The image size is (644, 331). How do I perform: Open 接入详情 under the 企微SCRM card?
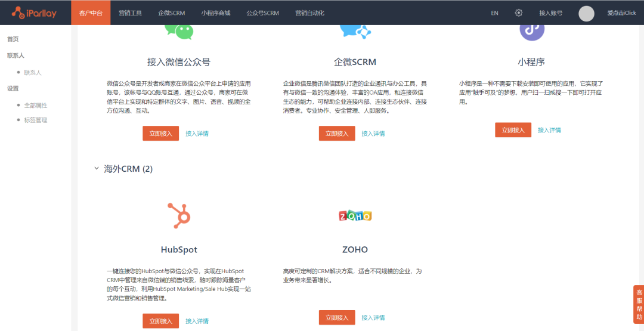coord(373,134)
